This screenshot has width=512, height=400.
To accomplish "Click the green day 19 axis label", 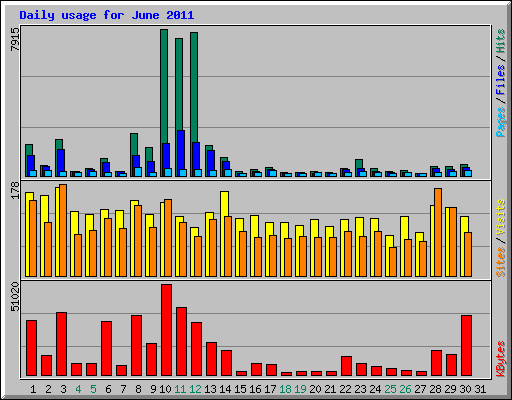I will pos(300,389).
